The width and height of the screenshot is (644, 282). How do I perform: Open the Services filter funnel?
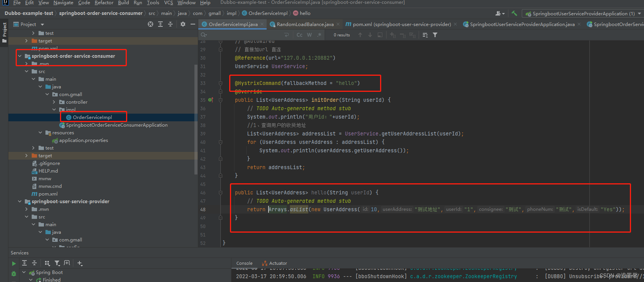coord(57,263)
